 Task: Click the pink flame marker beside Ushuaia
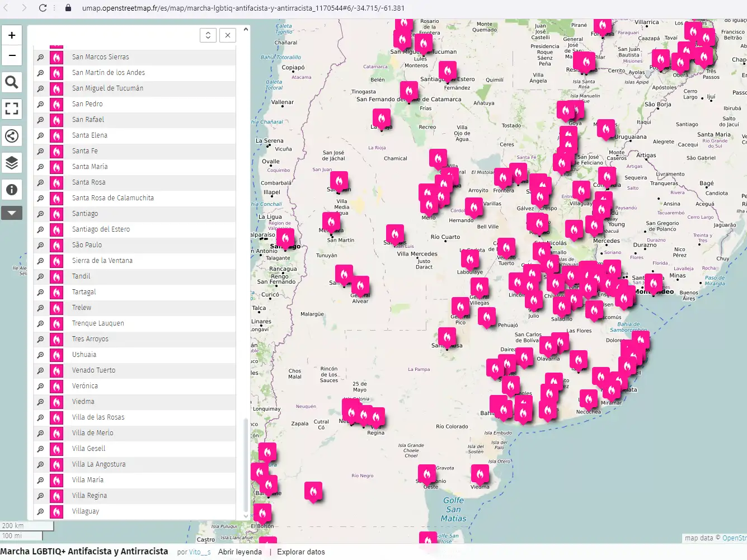click(57, 355)
